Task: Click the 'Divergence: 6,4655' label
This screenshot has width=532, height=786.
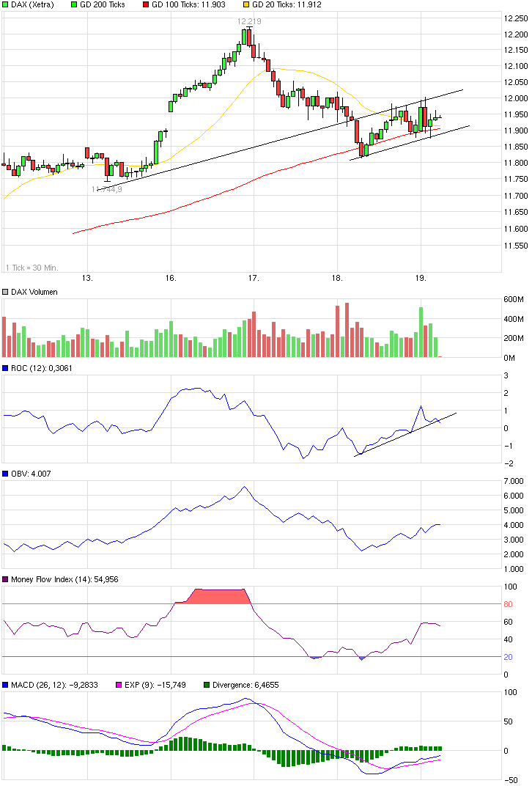Action: click(x=245, y=685)
